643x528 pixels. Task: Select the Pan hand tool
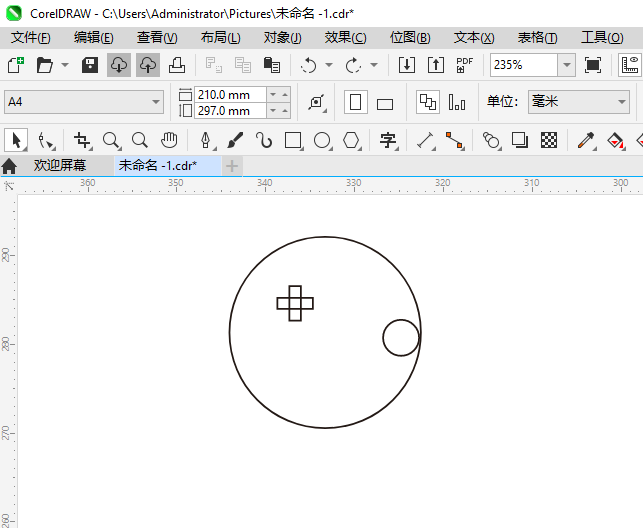(169, 140)
